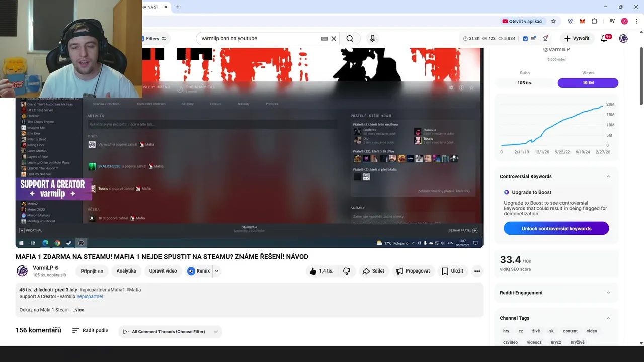Expand the Remix dropdown arrow
The image size is (644, 362).
tap(217, 271)
